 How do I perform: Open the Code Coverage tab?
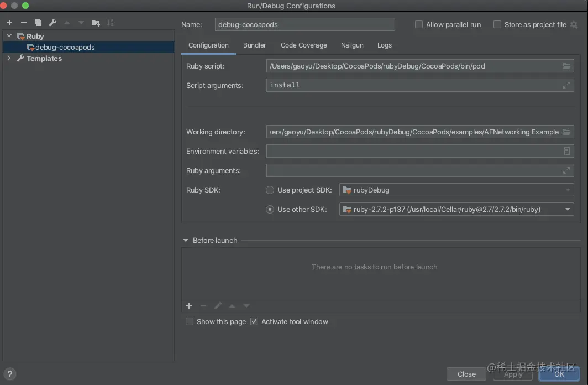(304, 45)
